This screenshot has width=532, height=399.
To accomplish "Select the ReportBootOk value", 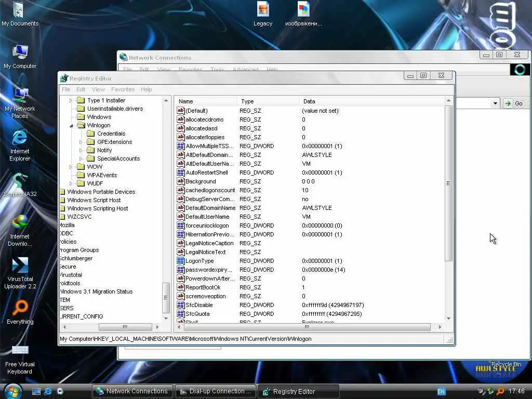I will pos(203,287).
